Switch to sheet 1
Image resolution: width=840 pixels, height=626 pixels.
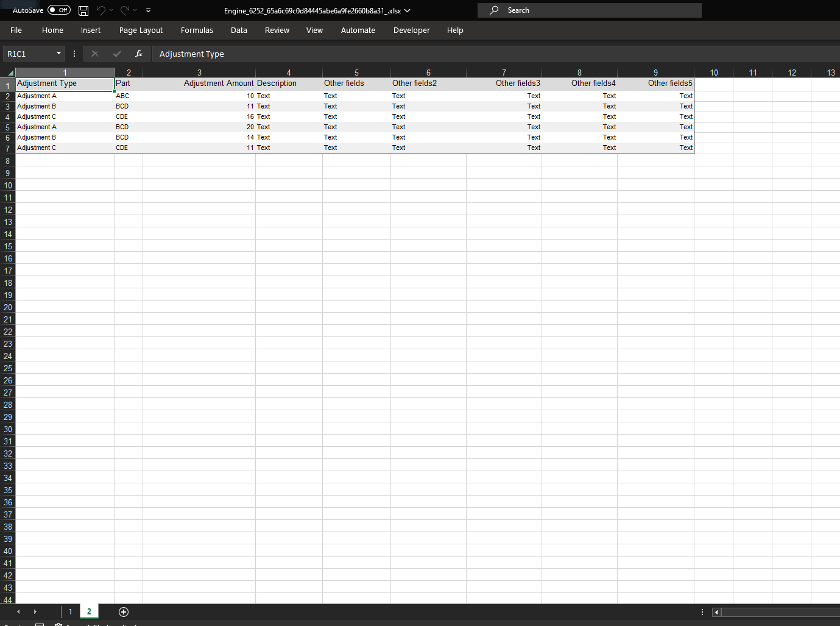click(x=70, y=611)
